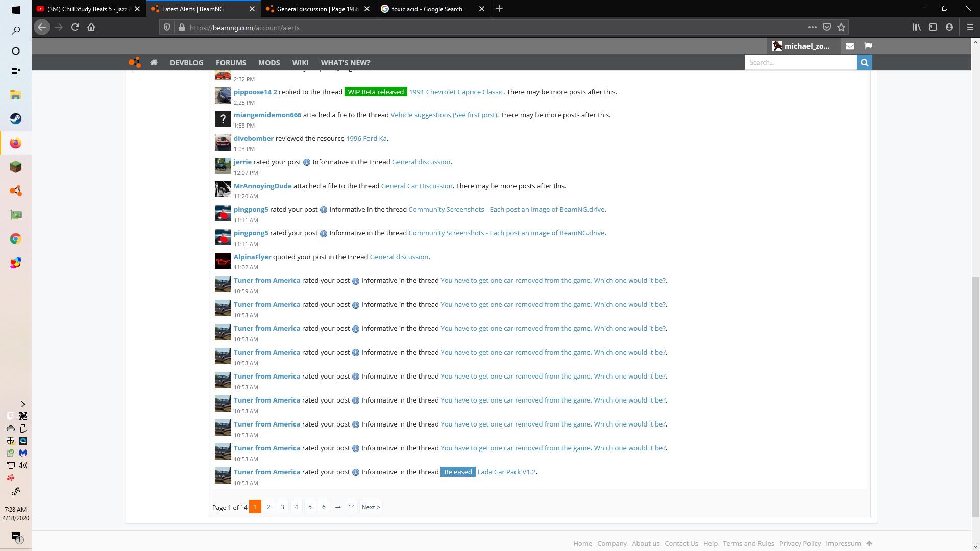This screenshot has height=551, width=980.
Task: Click the page-jump arrow in pagination
Action: point(337,507)
